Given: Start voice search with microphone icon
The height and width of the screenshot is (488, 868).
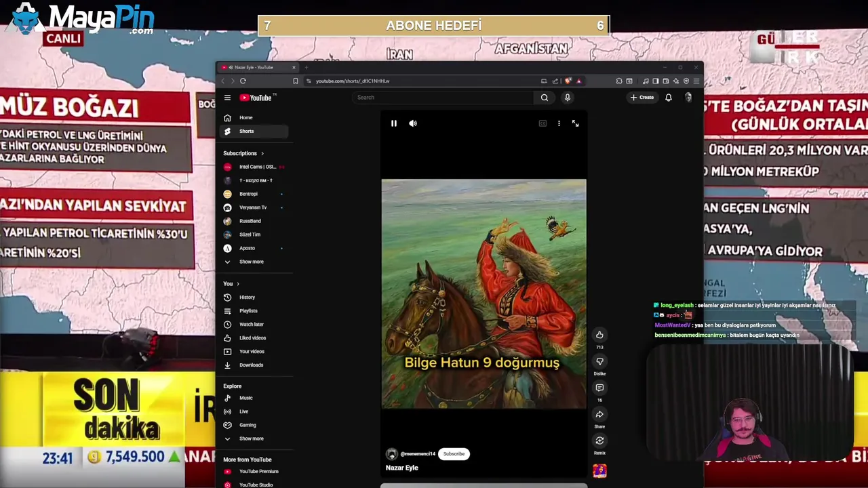Looking at the screenshot, I should click(568, 98).
